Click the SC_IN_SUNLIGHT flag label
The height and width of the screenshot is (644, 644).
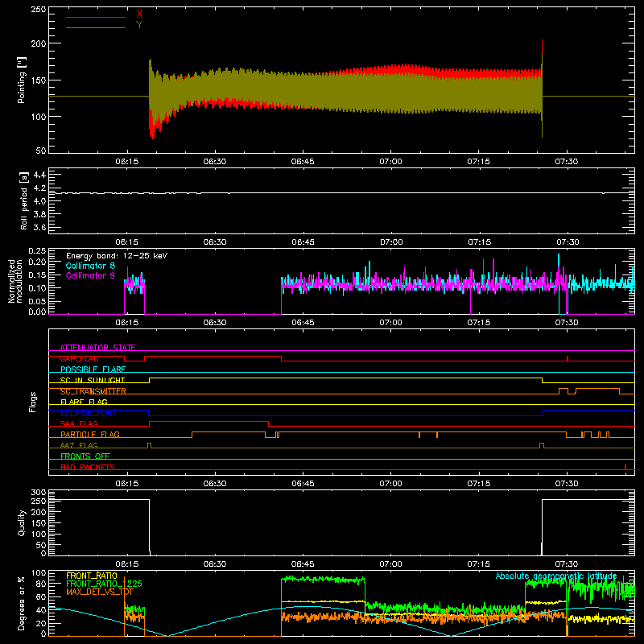pos(93,380)
